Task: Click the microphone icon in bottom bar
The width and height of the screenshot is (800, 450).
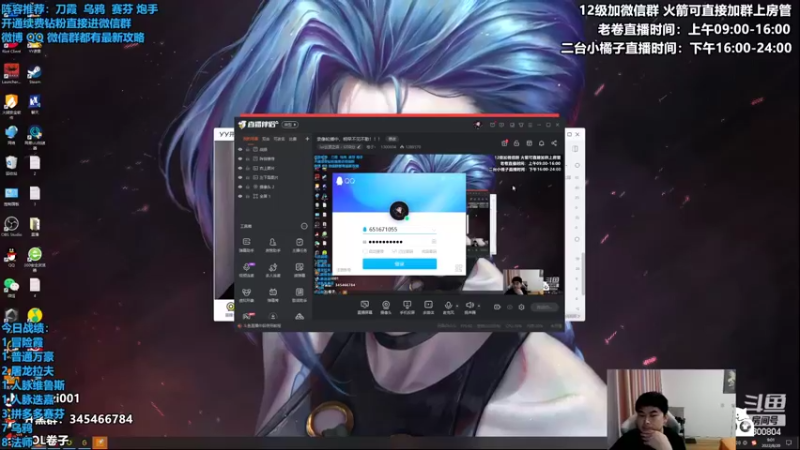Action: (x=448, y=305)
